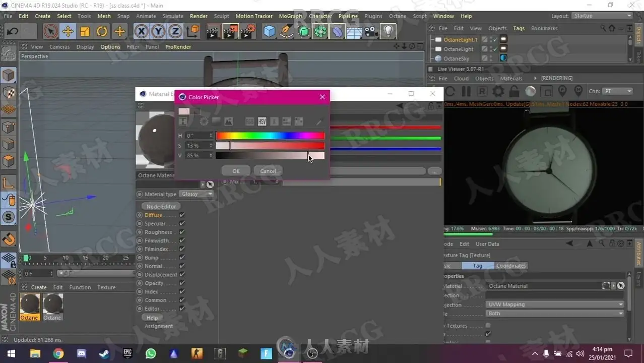Viewport: 644px width, 363px height.
Task: Click the hue gradient slider
Action: [x=270, y=136]
